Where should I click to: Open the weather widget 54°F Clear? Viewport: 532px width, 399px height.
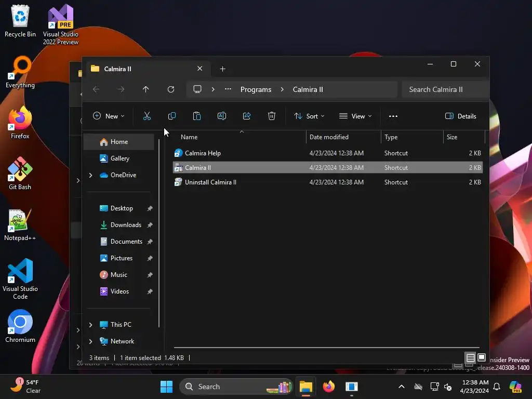click(x=25, y=387)
